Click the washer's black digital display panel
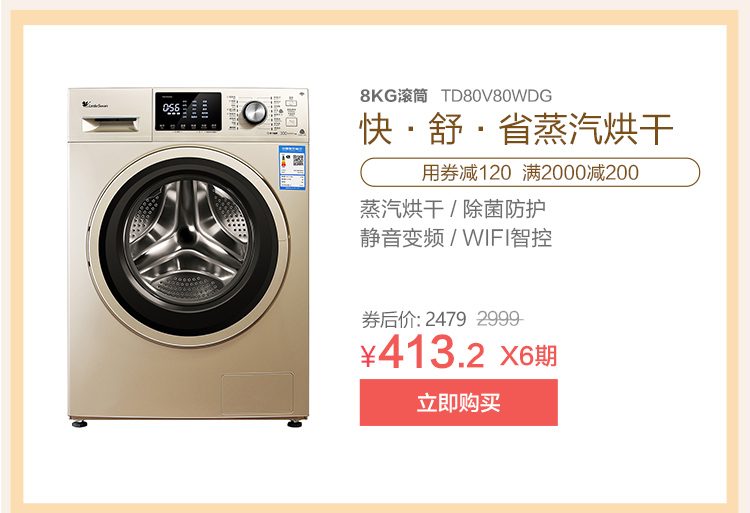The width and height of the screenshot is (750, 513). point(188,111)
